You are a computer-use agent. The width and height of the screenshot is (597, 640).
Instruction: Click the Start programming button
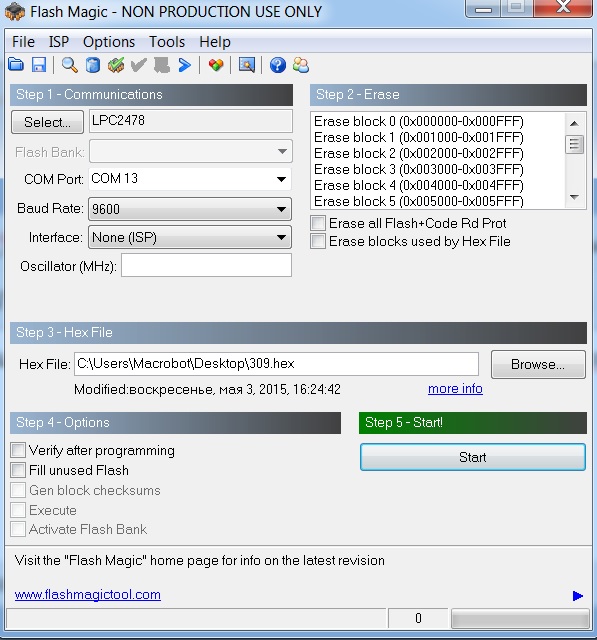click(473, 457)
